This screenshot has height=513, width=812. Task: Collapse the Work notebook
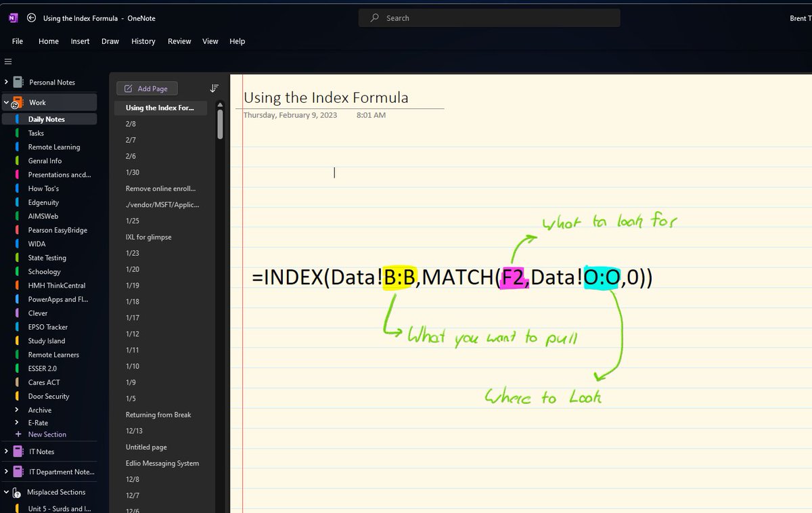pos(6,103)
